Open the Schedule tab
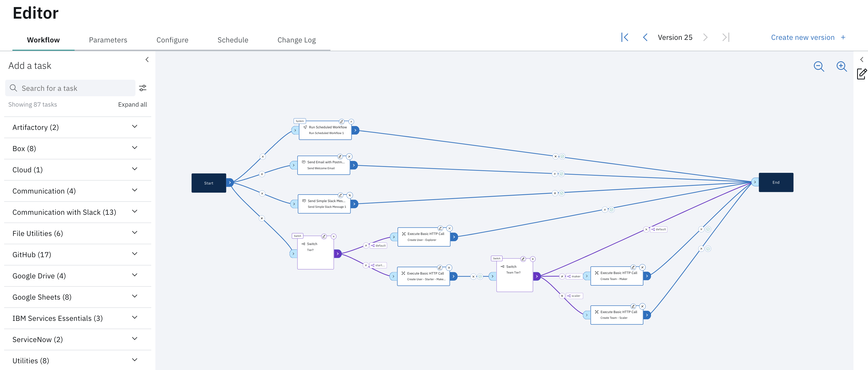 click(233, 40)
